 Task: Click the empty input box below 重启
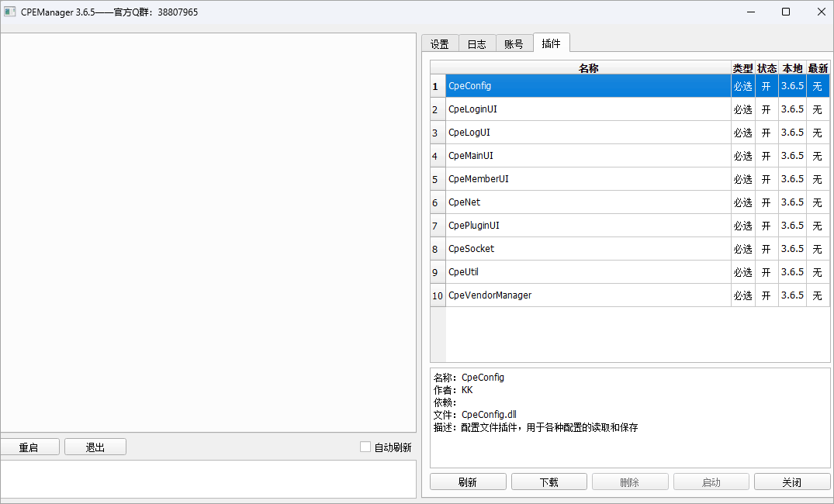pos(208,479)
